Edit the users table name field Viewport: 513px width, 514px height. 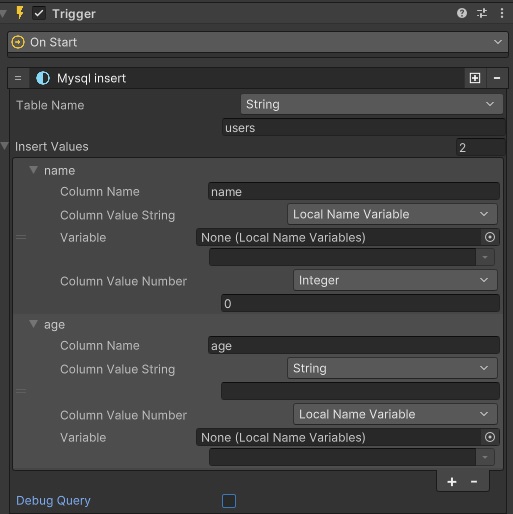click(363, 128)
